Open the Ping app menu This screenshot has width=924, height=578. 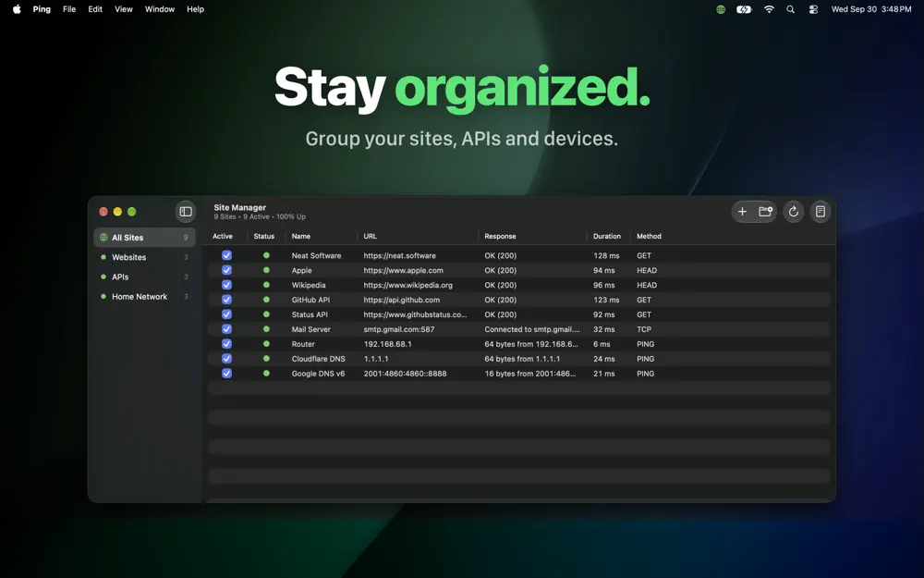(x=42, y=9)
